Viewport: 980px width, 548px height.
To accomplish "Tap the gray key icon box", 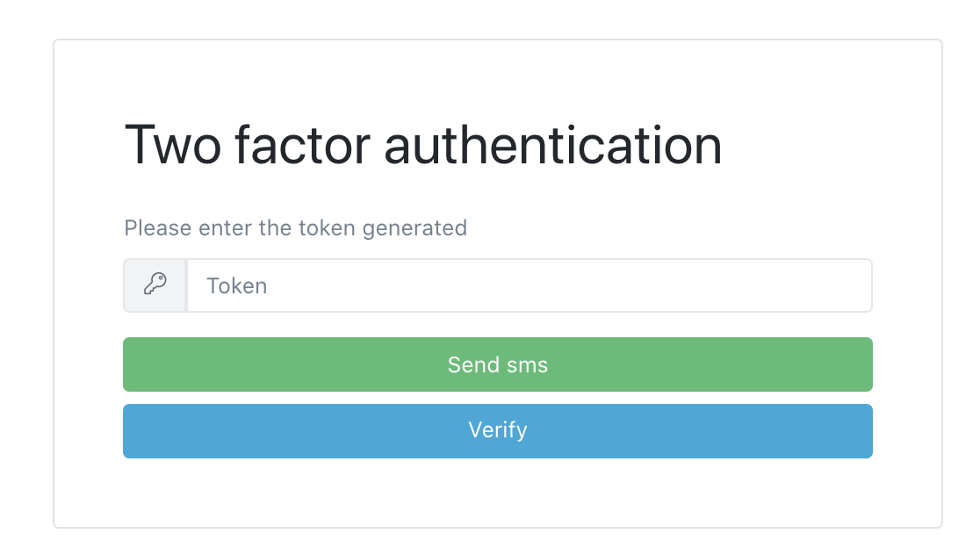I will click(155, 285).
